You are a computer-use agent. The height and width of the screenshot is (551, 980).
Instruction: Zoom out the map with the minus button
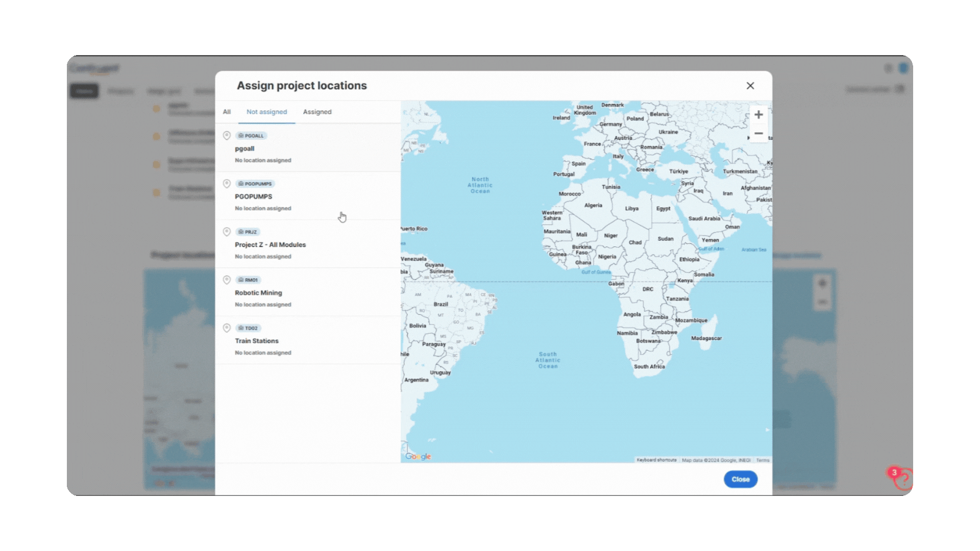(x=758, y=134)
